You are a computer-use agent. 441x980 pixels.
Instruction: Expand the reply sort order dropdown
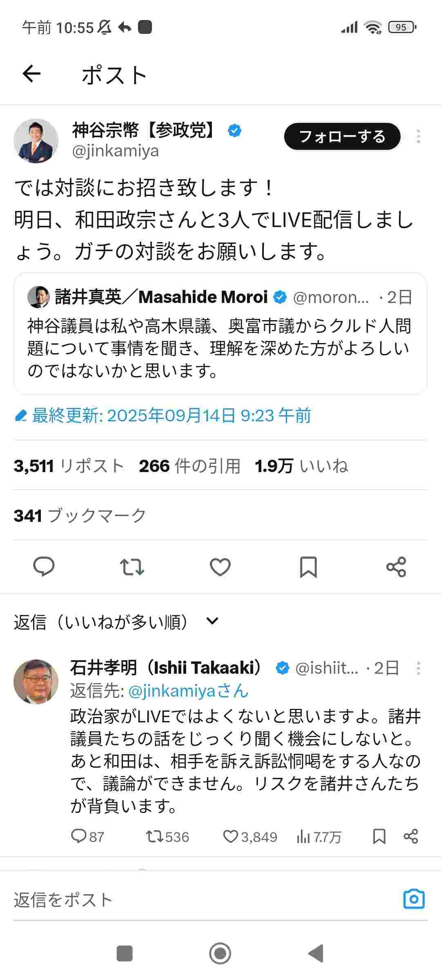click(x=212, y=621)
